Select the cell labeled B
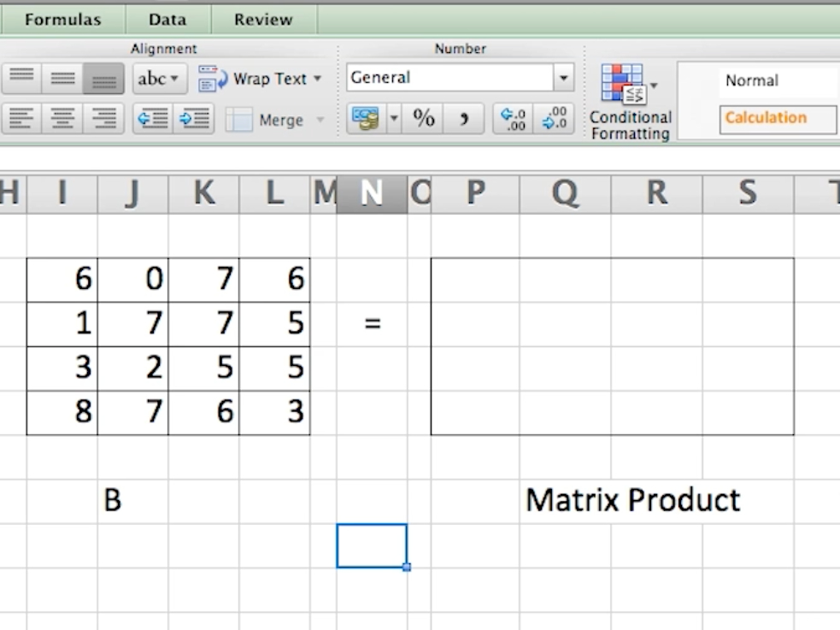840x630 pixels. (x=132, y=502)
